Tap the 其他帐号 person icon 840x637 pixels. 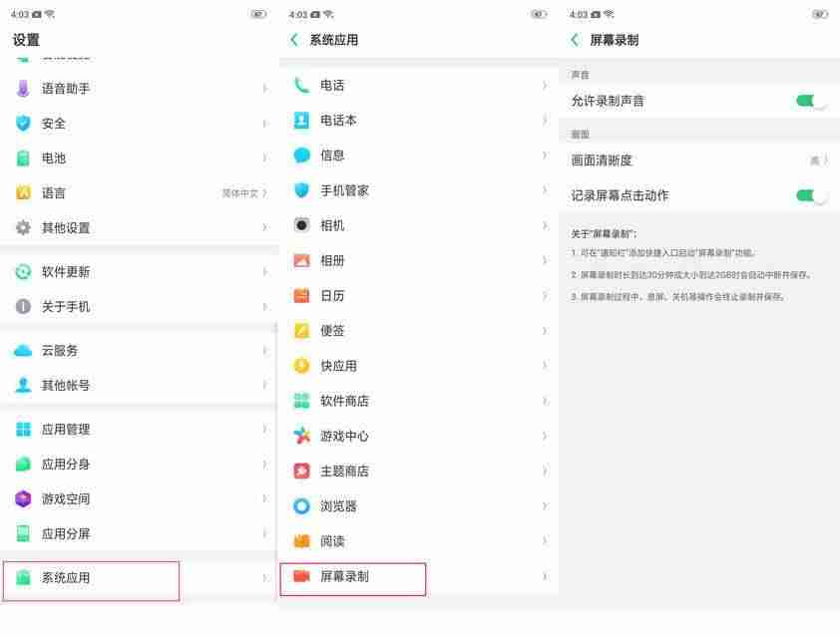tap(23, 385)
